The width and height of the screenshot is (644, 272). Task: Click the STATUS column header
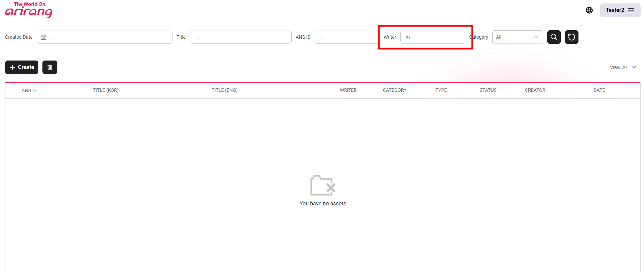tap(488, 90)
